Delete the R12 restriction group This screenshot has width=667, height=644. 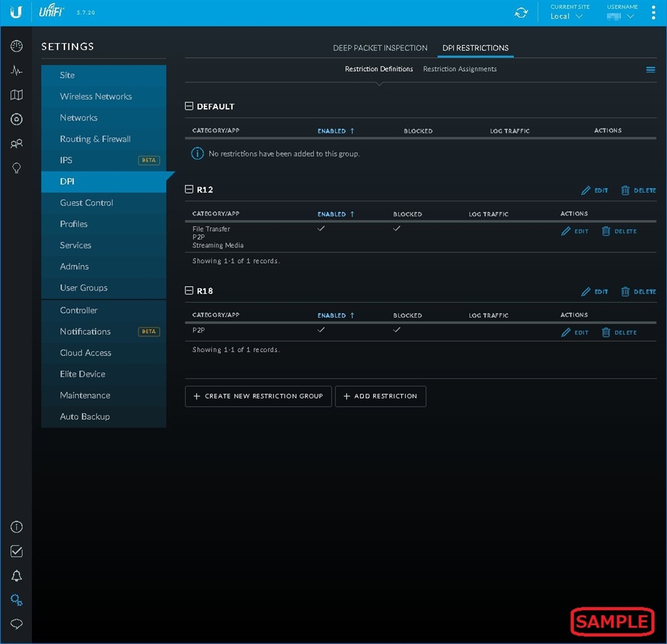click(x=638, y=190)
